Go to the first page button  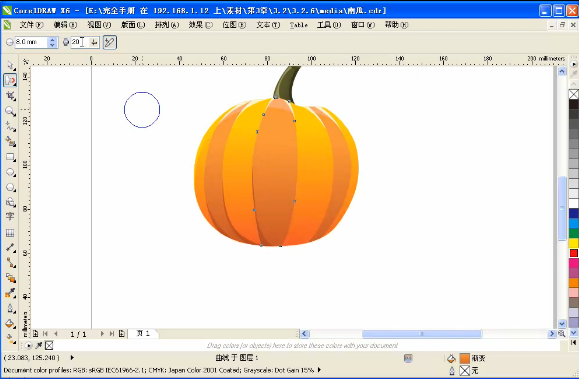click(45, 334)
